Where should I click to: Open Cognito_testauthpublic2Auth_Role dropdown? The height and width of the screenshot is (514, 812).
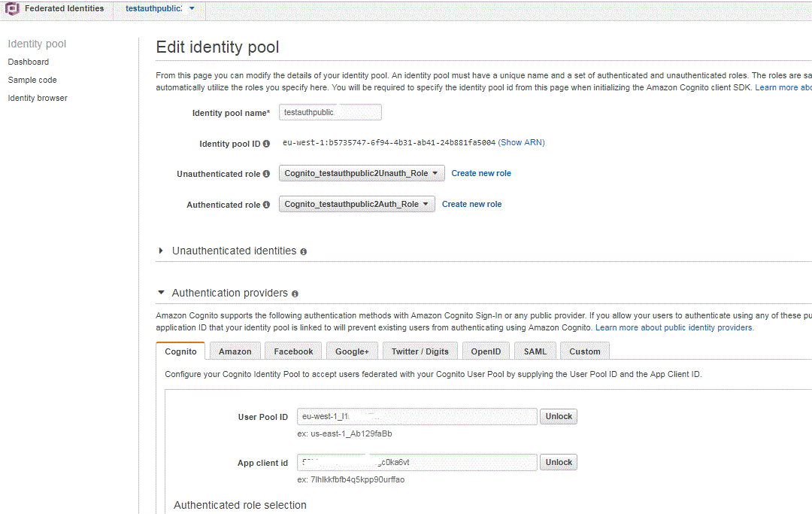point(356,204)
